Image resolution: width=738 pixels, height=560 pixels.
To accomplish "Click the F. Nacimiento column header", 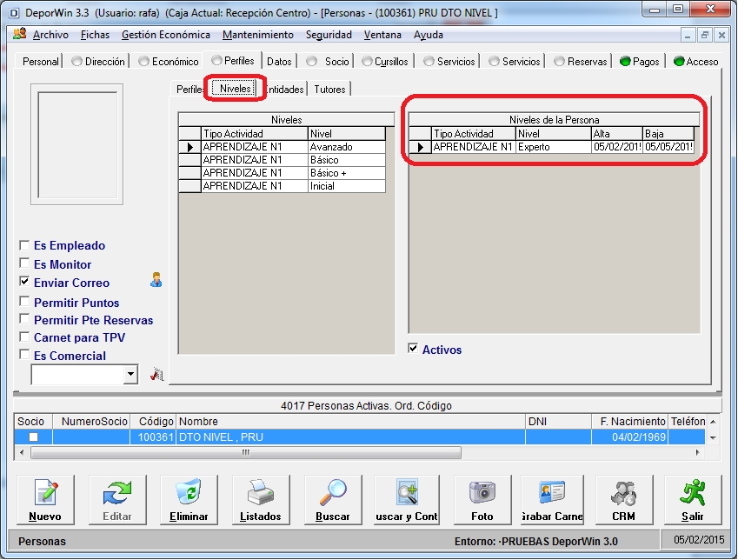I will 629,421.
